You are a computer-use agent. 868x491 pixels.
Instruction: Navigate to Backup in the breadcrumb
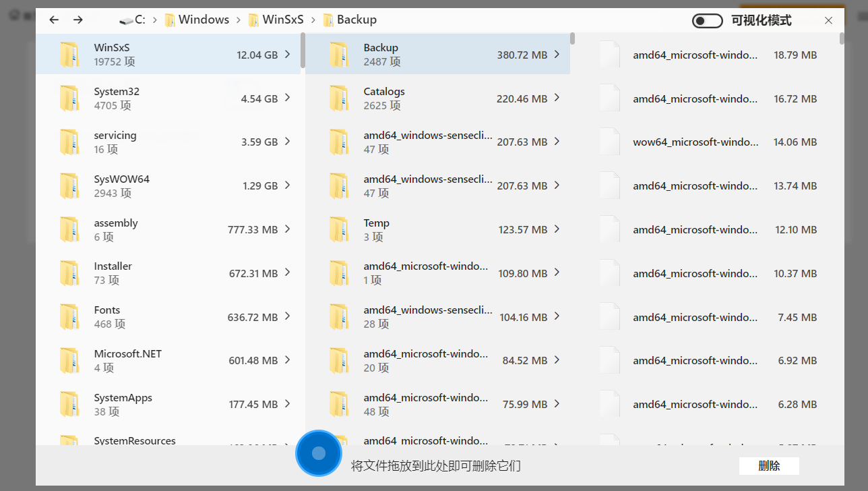point(357,20)
